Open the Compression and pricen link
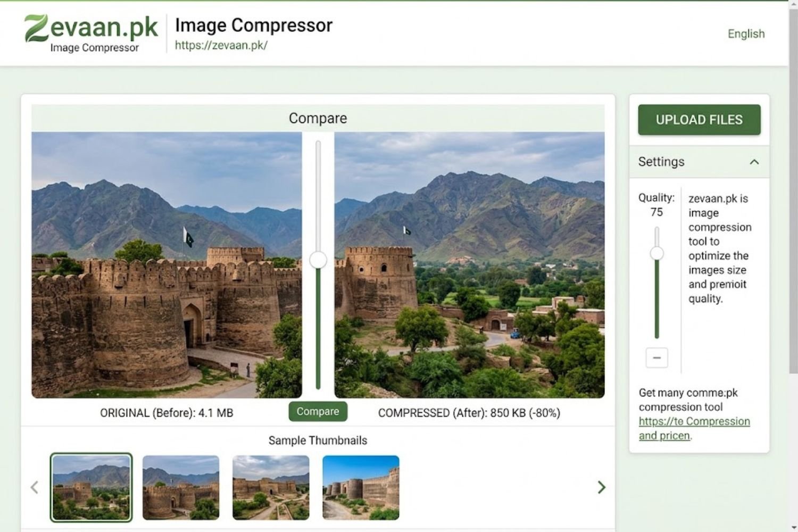The height and width of the screenshot is (532, 798). click(x=694, y=428)
